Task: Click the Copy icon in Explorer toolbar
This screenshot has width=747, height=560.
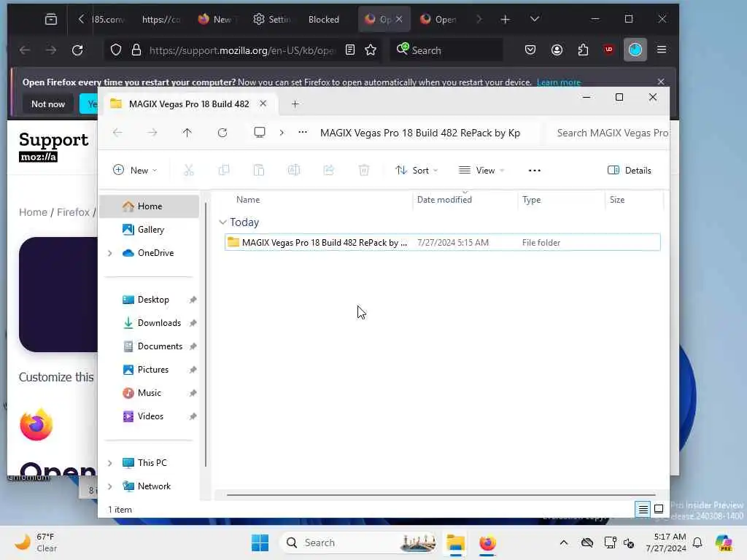Action: pyautogui.click(x=223, y=170)
